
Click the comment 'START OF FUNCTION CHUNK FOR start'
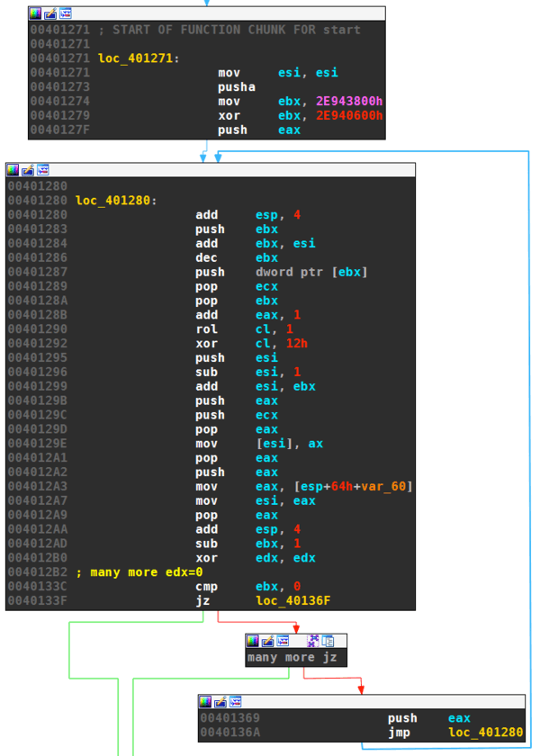[x=236, y=30]
